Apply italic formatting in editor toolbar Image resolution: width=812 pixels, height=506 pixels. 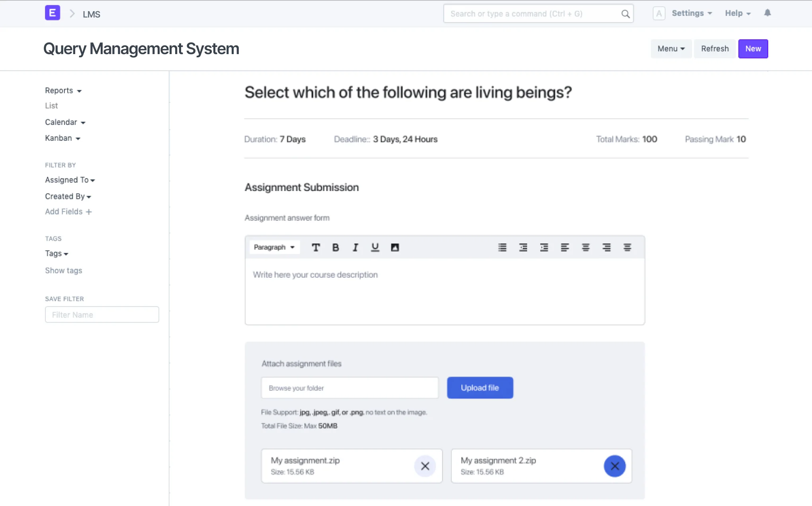[x=355, y=247]
